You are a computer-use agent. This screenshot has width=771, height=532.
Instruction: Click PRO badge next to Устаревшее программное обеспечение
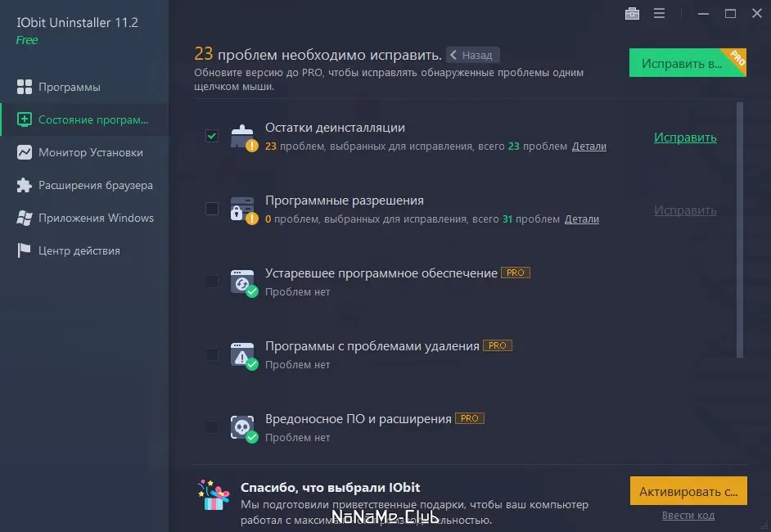pyautogui.click(x=516, y=273)
